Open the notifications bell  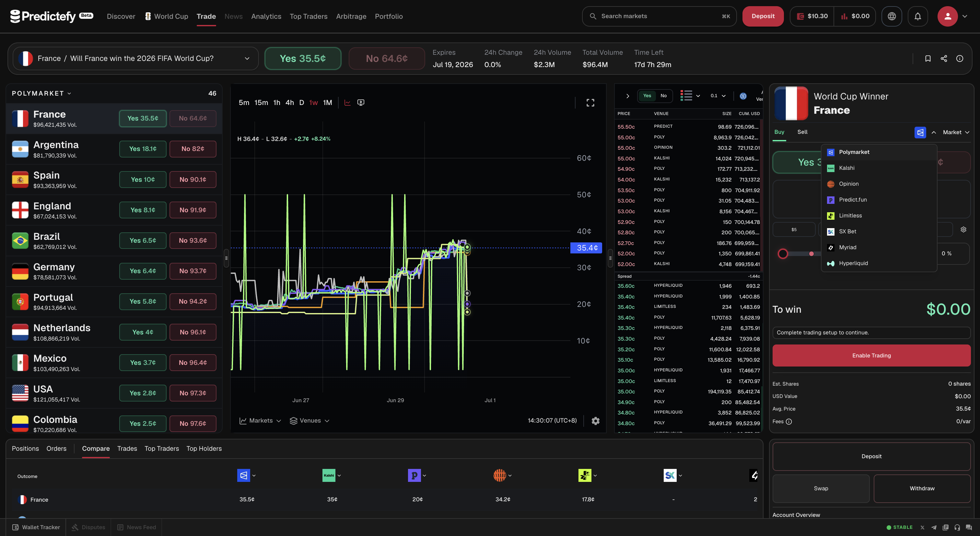[917, 16]
